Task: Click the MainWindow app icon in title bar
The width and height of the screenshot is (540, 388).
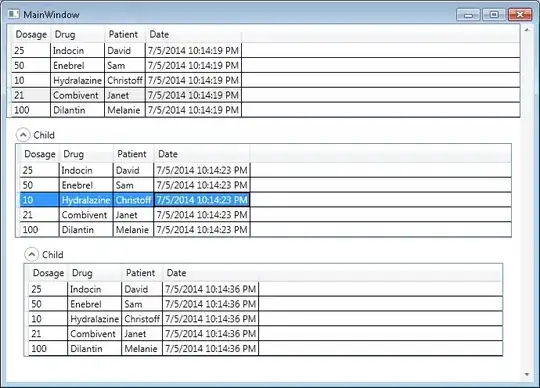Action: pos(13,14)
